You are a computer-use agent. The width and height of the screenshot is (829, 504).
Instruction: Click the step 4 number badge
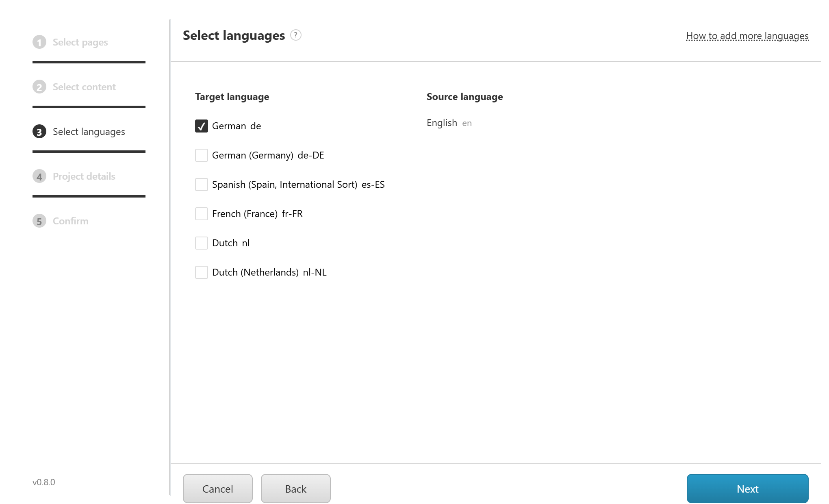[39, 176]
